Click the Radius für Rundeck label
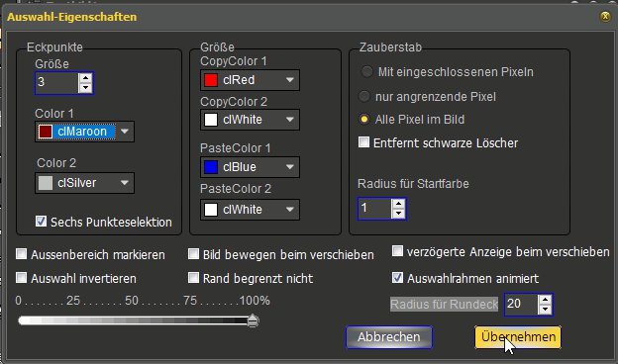This screenshot has width=618, height=364. 444,305
